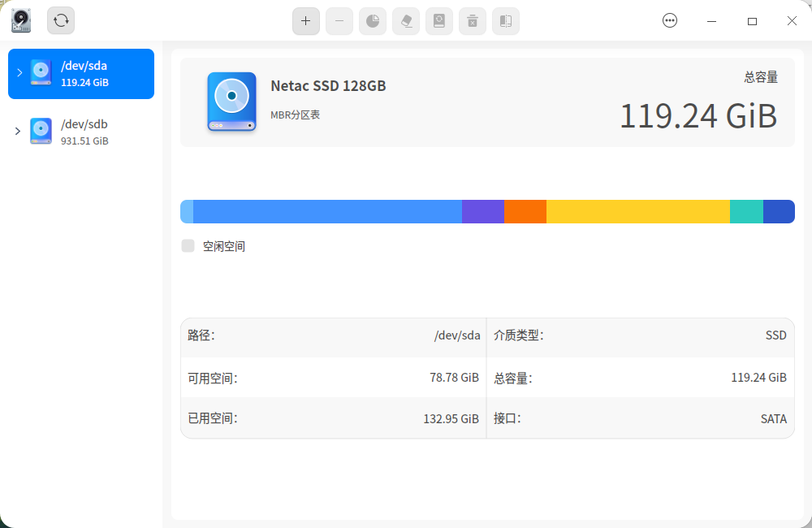This screenshot has width=812, height=528.
Task: Select the /dev/sda 119.24 GiB disk
Action: coord(81,74)
